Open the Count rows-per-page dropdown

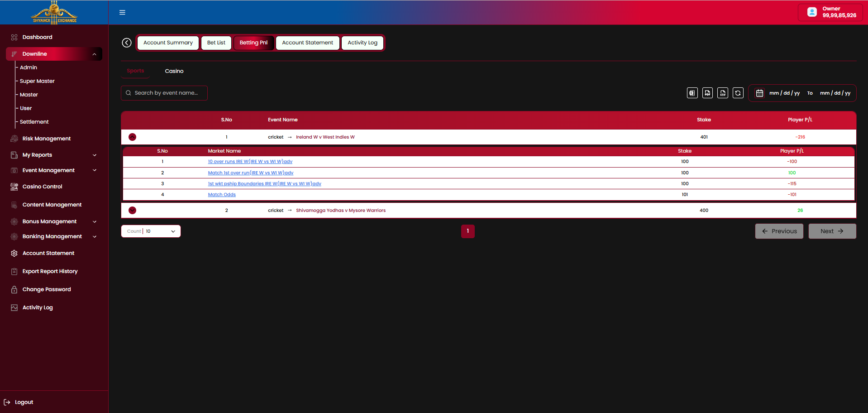point(151,231)
